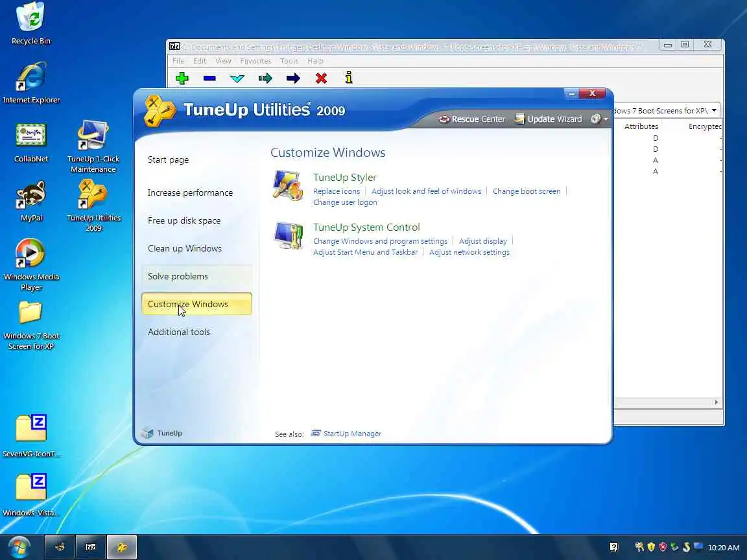Open the 7-Zip path combo box dropdown
This screenshot has width=747, height=560.
coord(714,110)
